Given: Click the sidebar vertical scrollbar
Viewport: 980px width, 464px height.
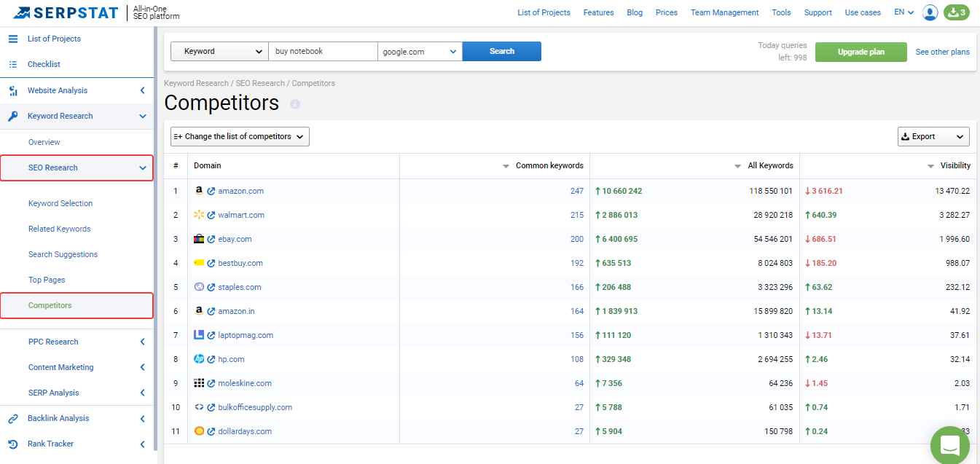Looking at the screenshot, I should pos(155,240).
